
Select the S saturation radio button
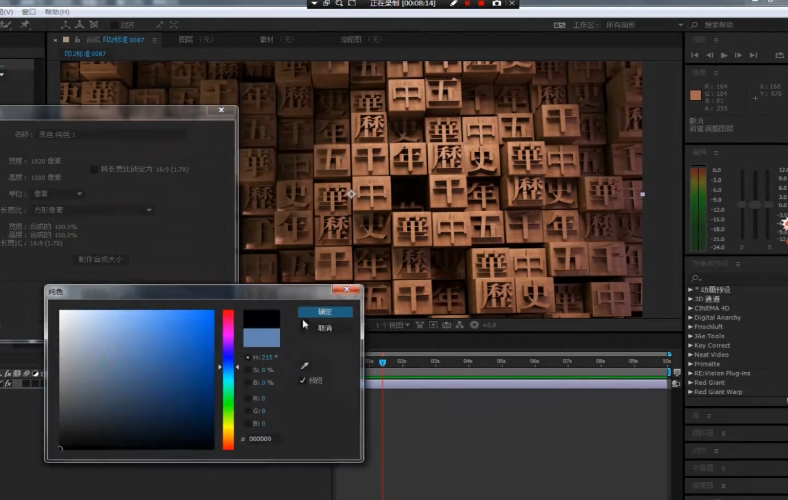(248, 370)
